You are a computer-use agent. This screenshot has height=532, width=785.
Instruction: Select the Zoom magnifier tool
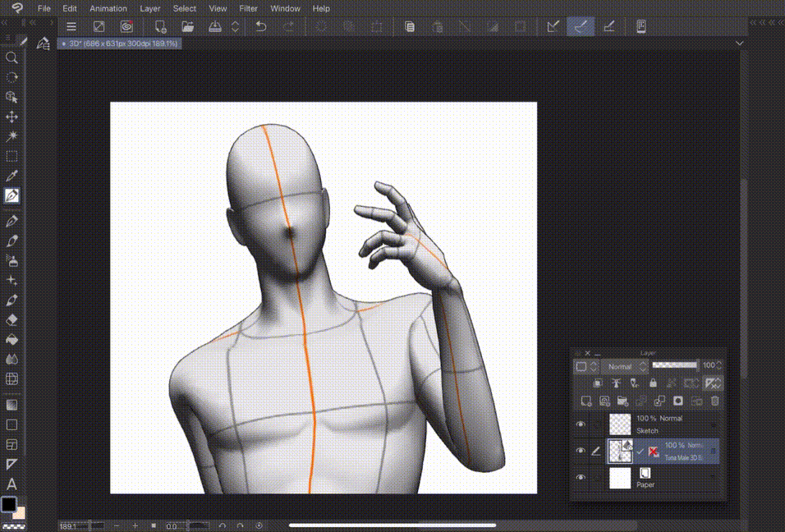(12, 57)
